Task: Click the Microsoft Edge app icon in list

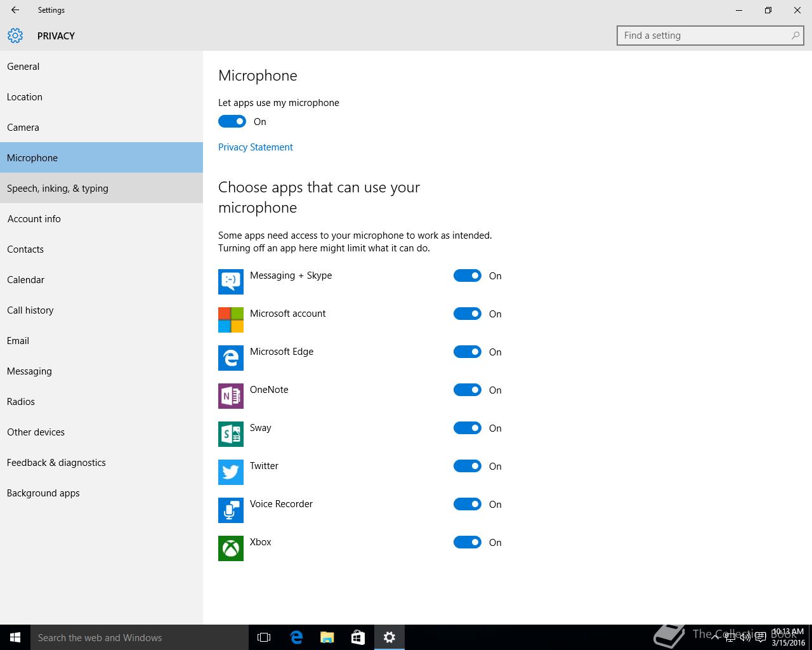Action: click(x=231, y=358)
